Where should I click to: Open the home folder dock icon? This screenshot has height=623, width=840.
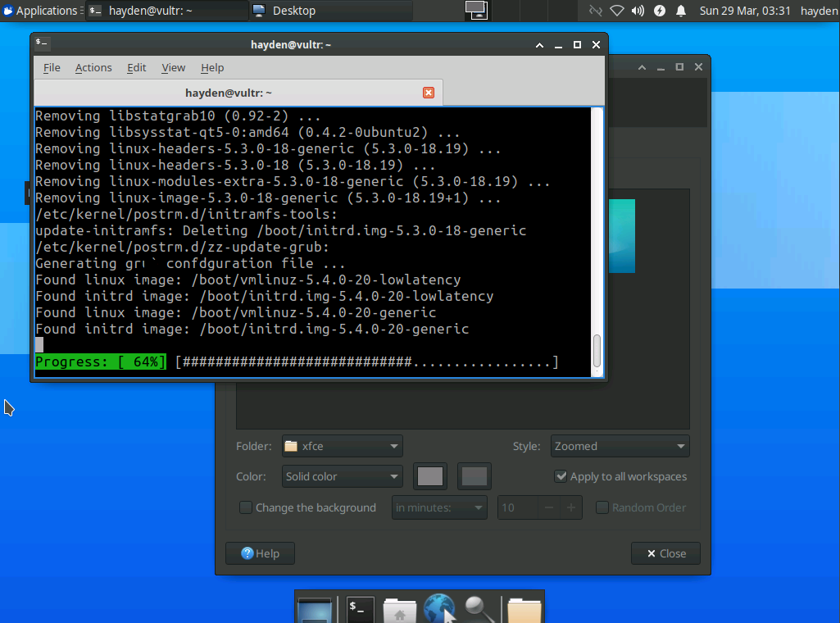(x=400, y=609)
